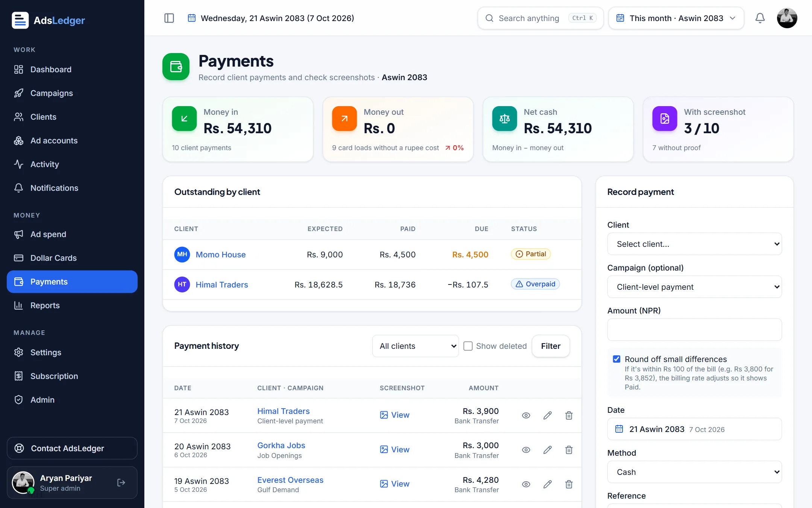Edit the Rs. 3,900 Himal Traders payment
Image resolution: width=812 pixels, height=508 pixels.
click(x=547, y=415)
